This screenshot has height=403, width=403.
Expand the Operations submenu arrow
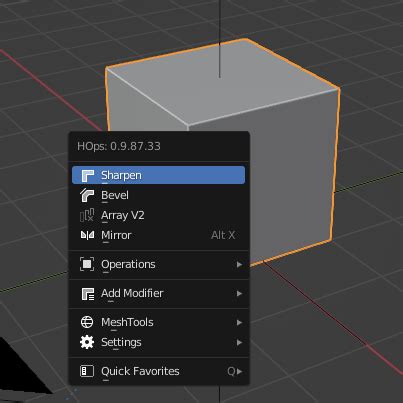tap(239, 265)
